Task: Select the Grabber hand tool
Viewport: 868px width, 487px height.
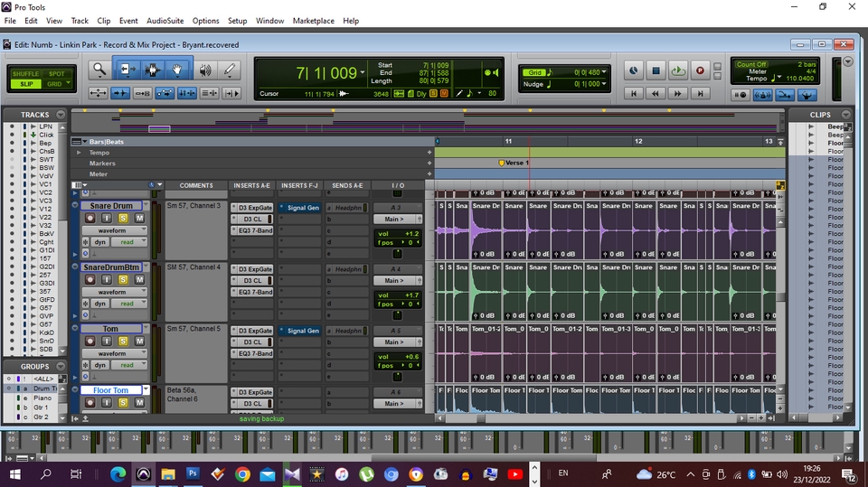Action: click(x=177, y=70)
